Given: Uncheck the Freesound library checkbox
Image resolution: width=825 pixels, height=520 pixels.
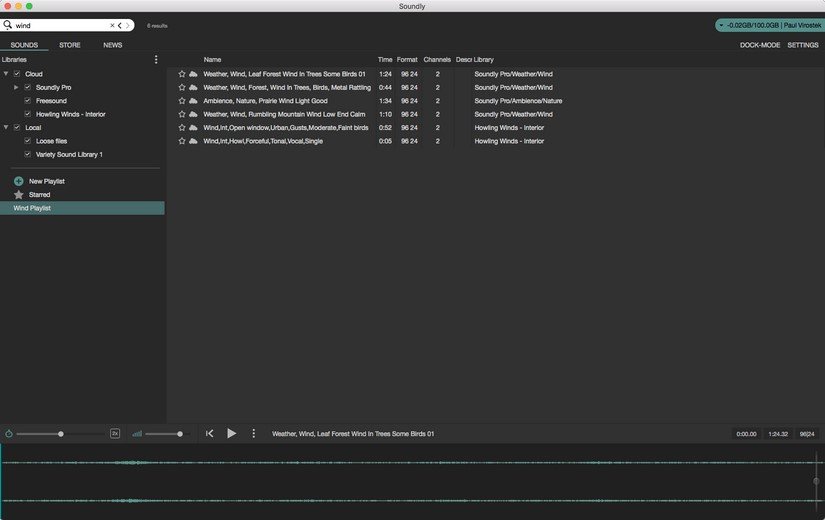Looking at the screenshot, I should [27, 101].
